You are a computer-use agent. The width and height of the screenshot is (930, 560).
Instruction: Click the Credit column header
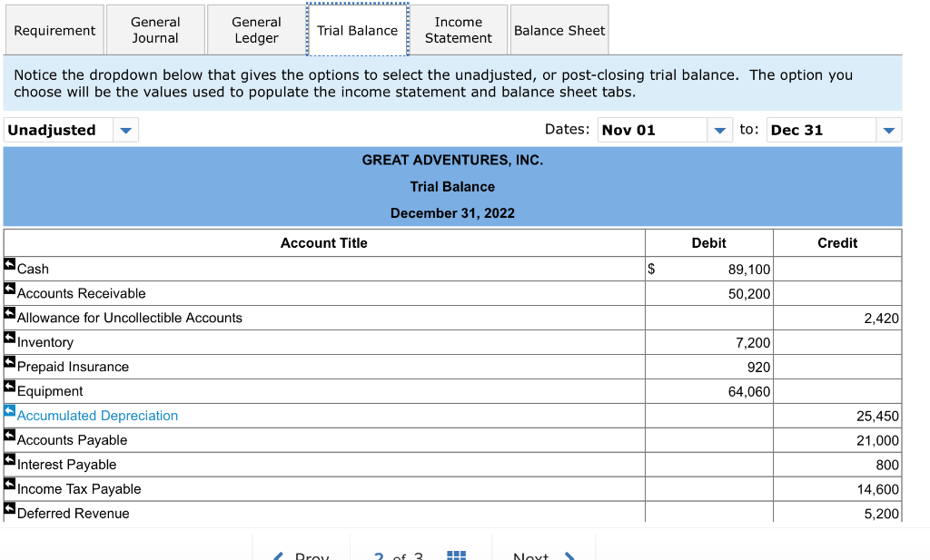[x=837, y=243]
